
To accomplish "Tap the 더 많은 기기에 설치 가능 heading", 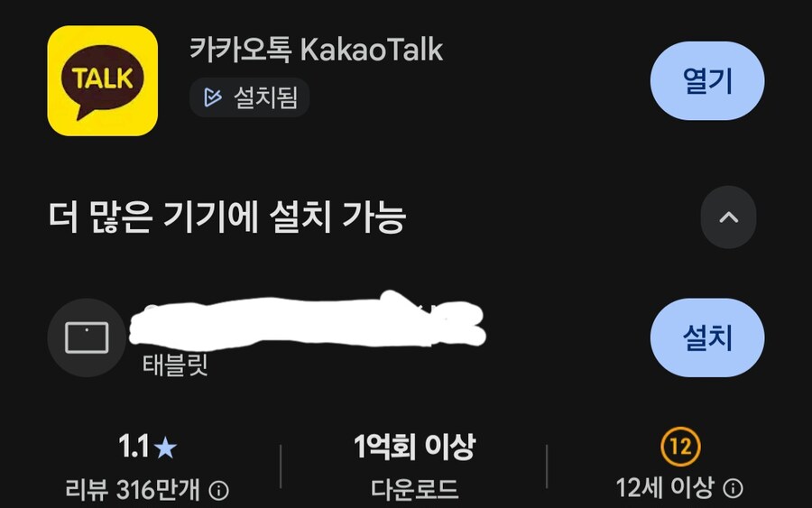I will [227, 217].
